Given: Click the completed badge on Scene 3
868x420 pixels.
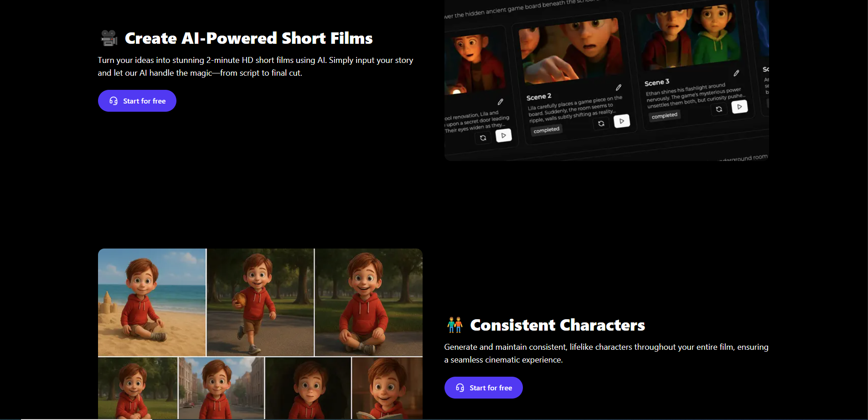Looking at the screenshot, I should click(x=665, y=115).
